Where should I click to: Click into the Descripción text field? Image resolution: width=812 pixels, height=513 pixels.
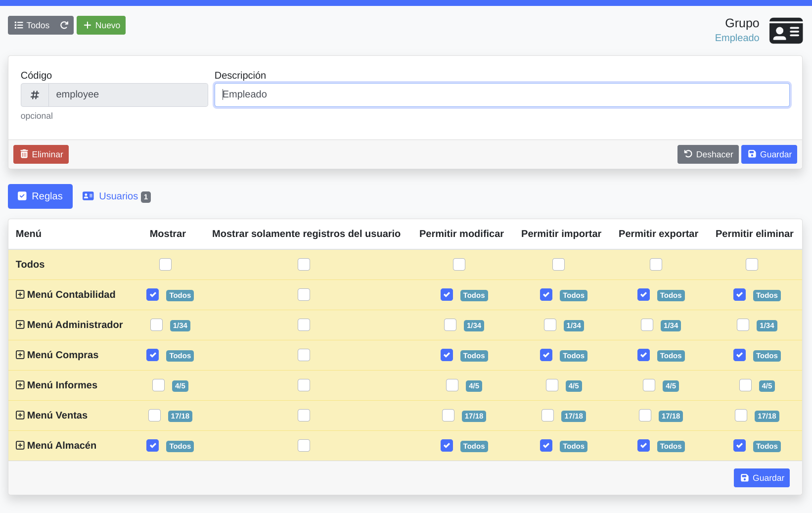(x=501, y=95)
